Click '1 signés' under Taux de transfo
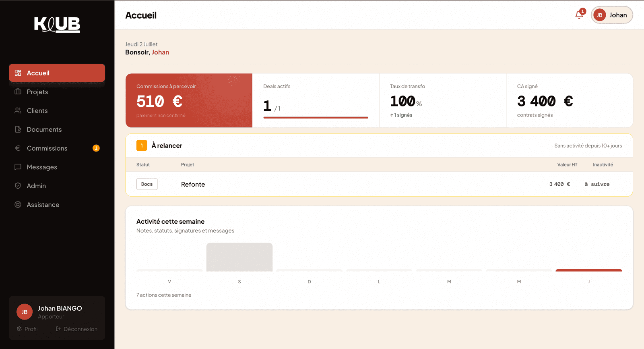 [x=401, y=115]
